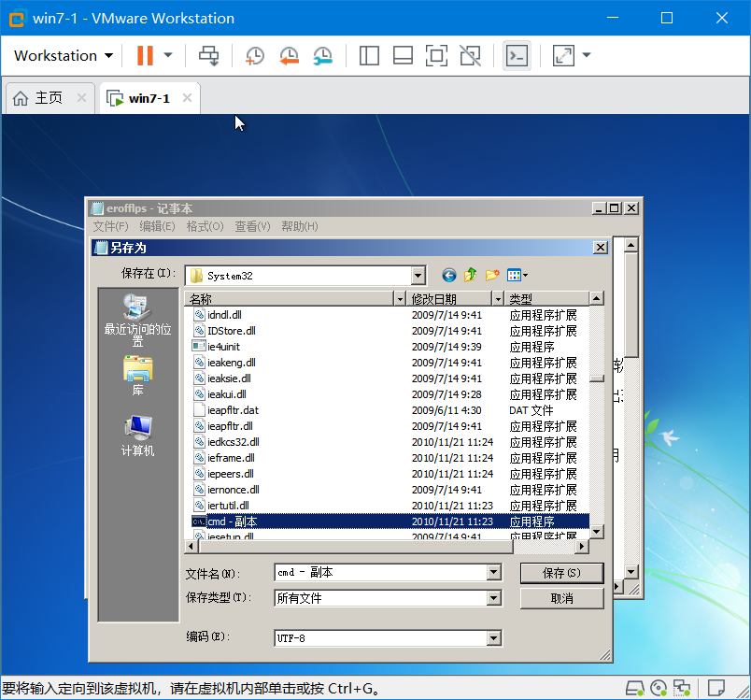
Task: Show the console view
Action: (517, 55)
